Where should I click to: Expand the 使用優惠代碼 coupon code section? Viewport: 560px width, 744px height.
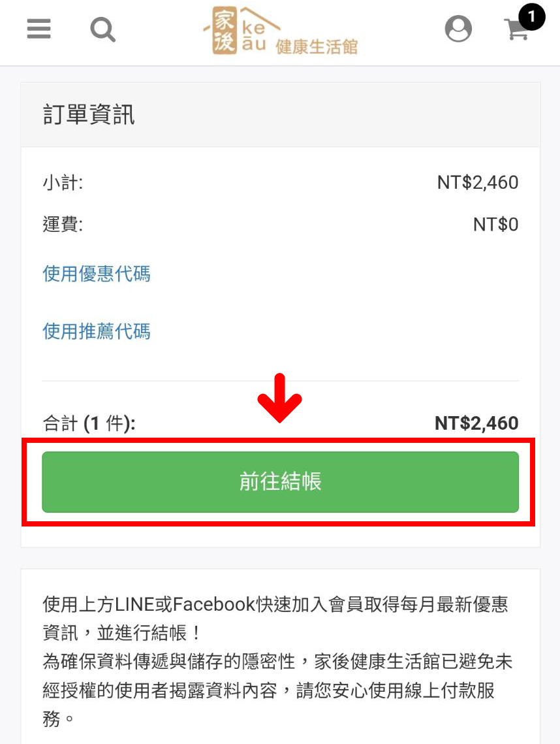pyautogui.click(x=97, y=273)
